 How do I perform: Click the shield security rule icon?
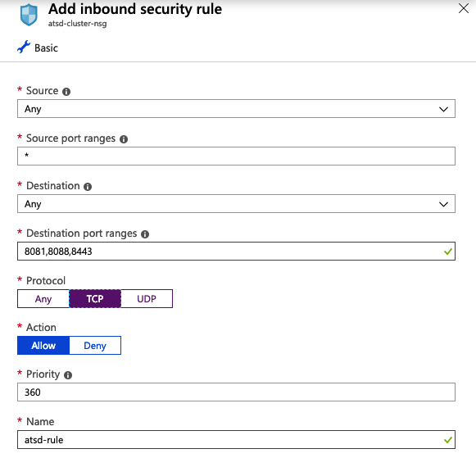point(29,16)
